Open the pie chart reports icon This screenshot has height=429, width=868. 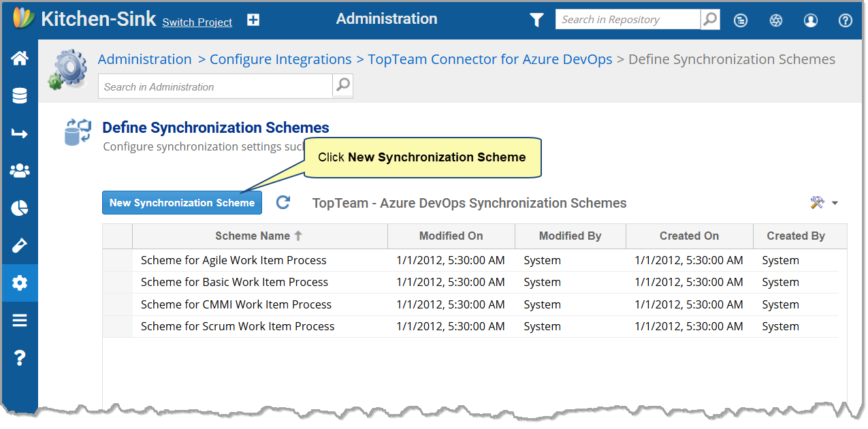click(x=20, y=208)
